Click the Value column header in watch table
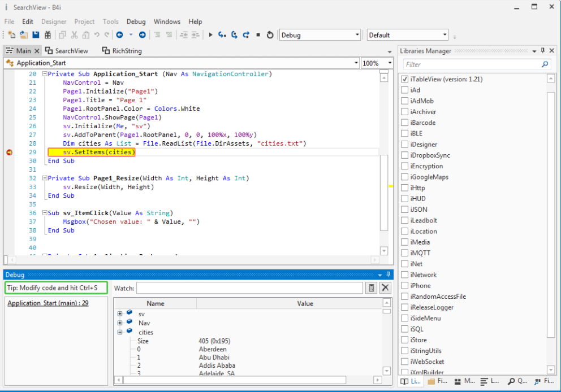 [x=305, y=303]
